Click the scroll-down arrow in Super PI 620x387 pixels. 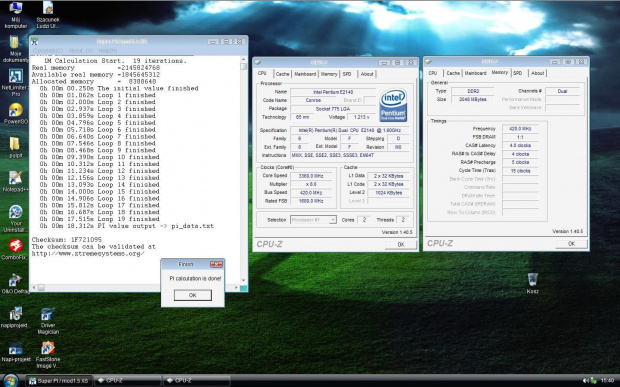(x=244, y=280)
